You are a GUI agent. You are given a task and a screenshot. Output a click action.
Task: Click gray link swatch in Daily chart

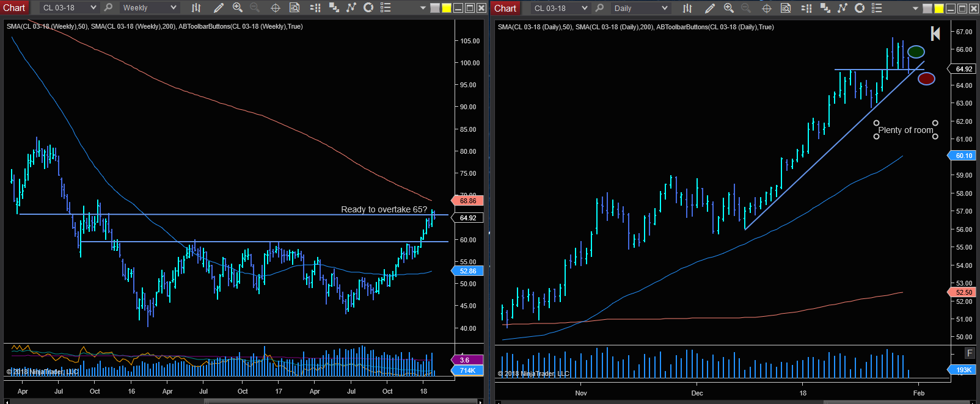point(927,8)
